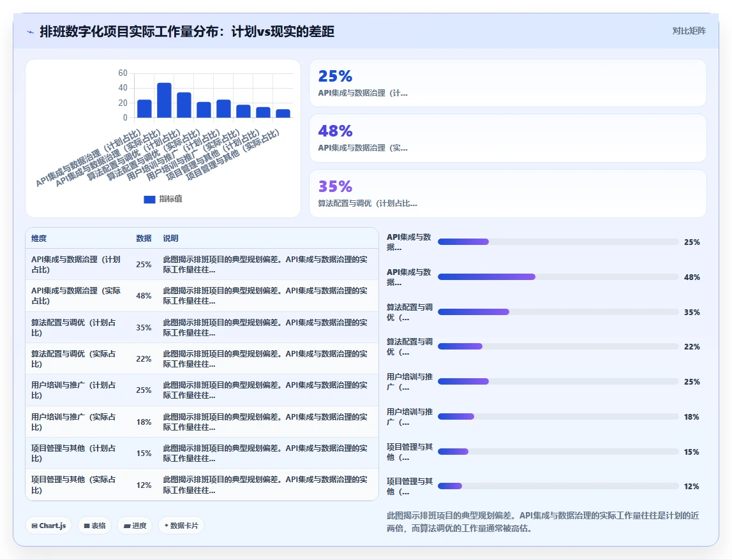Click the chart bar for 算法配置与调优 计划占比

[x=184, y=105]
